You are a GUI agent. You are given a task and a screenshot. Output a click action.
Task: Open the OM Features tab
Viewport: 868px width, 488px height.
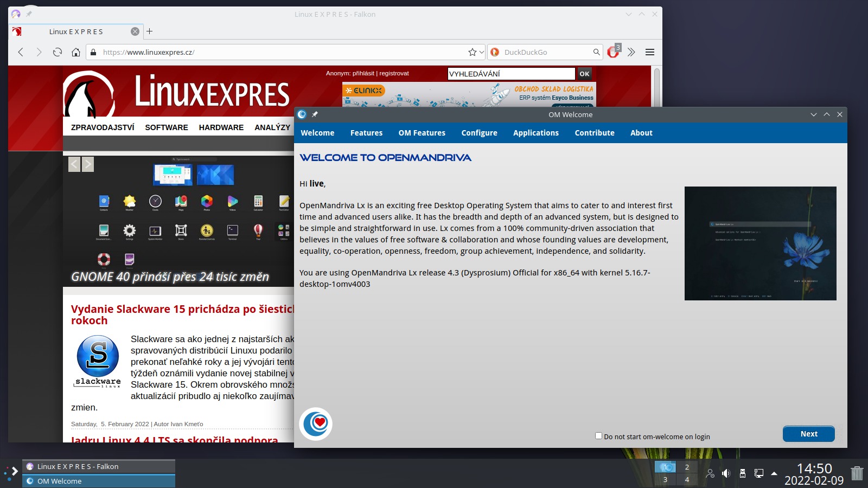tap(422, 133)
